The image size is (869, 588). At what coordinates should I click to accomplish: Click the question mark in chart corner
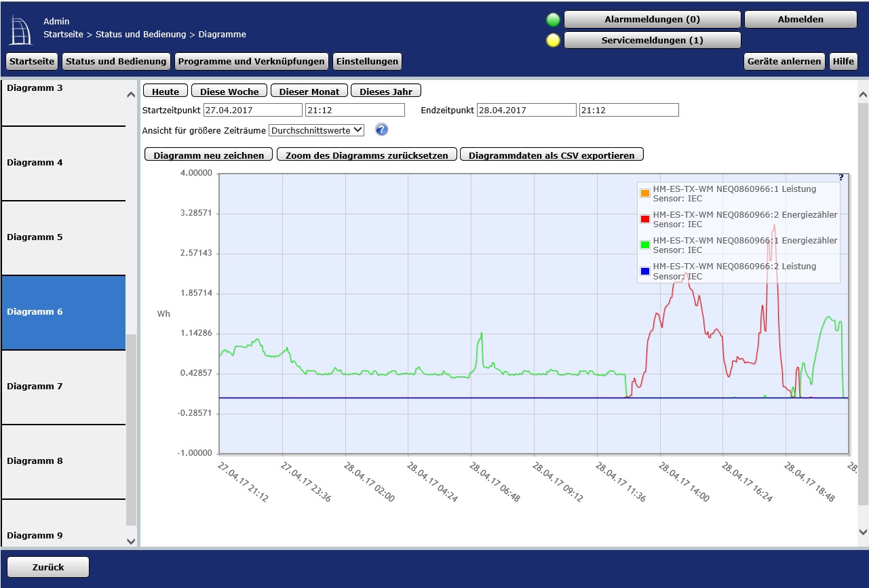pos(841,178)
